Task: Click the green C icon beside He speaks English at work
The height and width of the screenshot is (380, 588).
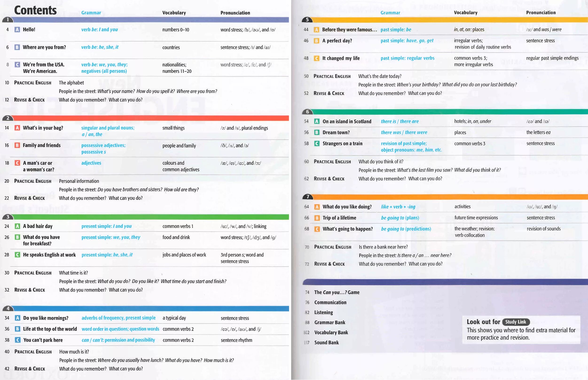Action: pyautogui.click(x=17, y=255)
